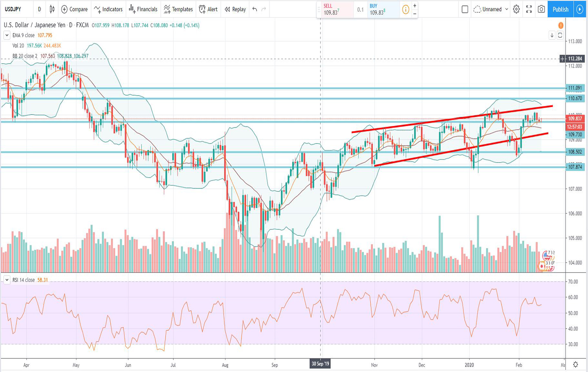
Task: Click the SELL price button
Action: (x=335, y=10)
